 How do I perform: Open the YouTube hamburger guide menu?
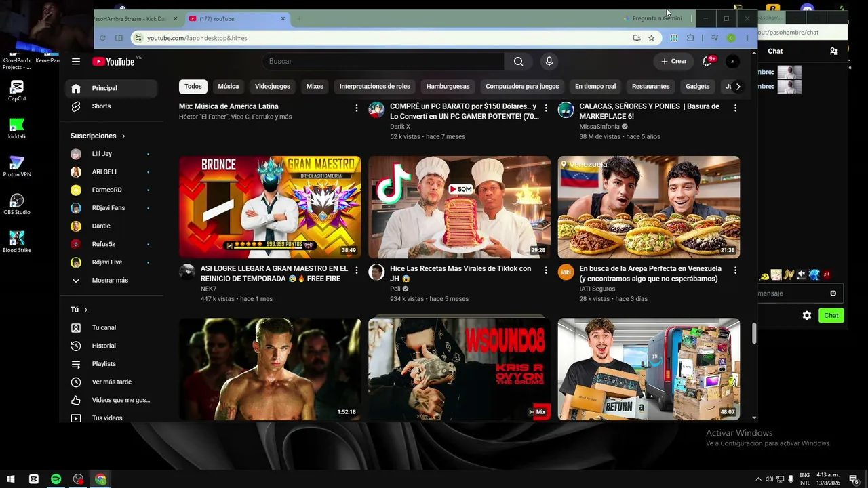click(x=76, y=62)
